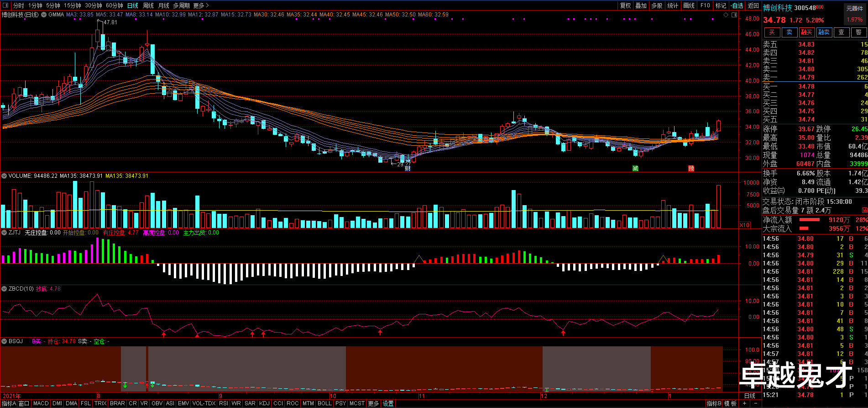The height and width of the screenshot is (408, 868).
Task: Switch to 15分钟 chart period
Action: click(x=72, y=5)
